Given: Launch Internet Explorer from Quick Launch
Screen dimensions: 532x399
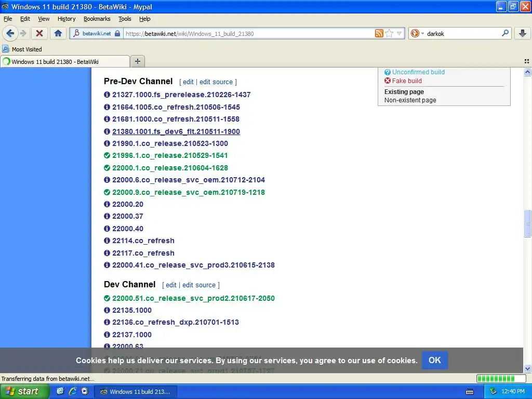Looking at the screenshot, I should 73,391.
